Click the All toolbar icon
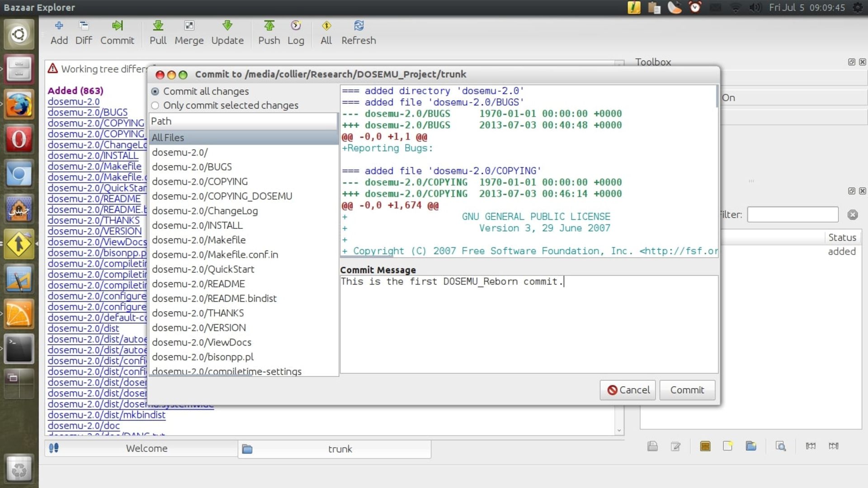This screenshot has width=868, height=488. coord(326,33)
